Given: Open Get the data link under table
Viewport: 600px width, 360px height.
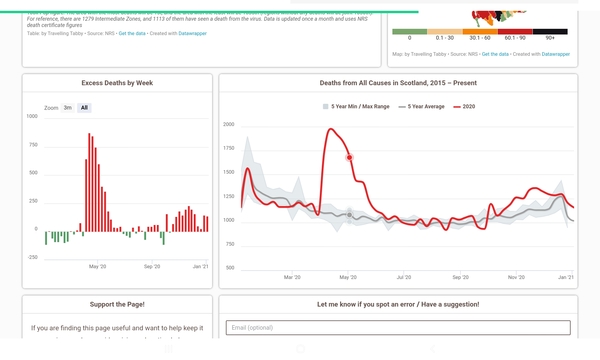Looking at the screenshot, I should coord(132,33).
